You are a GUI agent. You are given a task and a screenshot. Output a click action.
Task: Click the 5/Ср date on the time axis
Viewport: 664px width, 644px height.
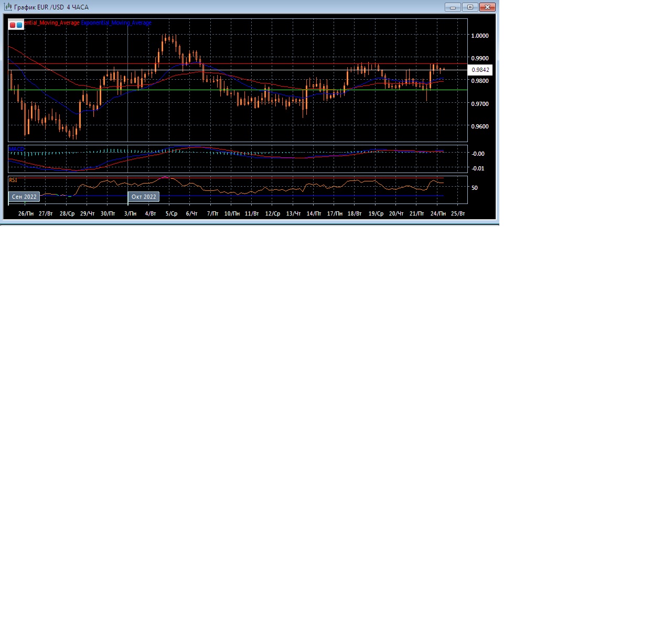point(172,213)
